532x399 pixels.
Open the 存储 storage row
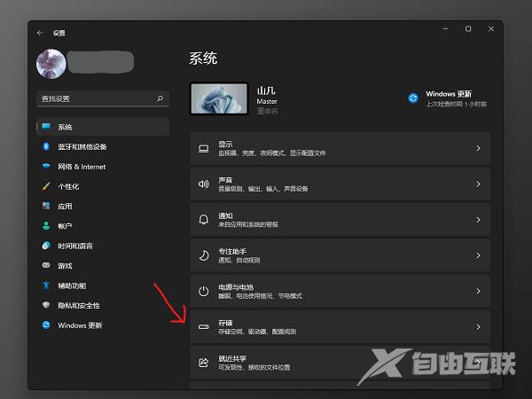click(x=340, y=326)
